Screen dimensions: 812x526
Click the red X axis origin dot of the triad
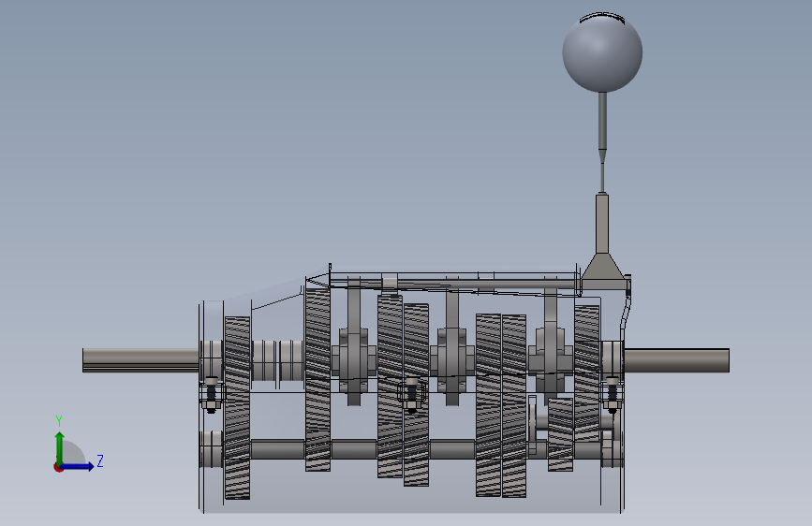click(x=58, y=467)
